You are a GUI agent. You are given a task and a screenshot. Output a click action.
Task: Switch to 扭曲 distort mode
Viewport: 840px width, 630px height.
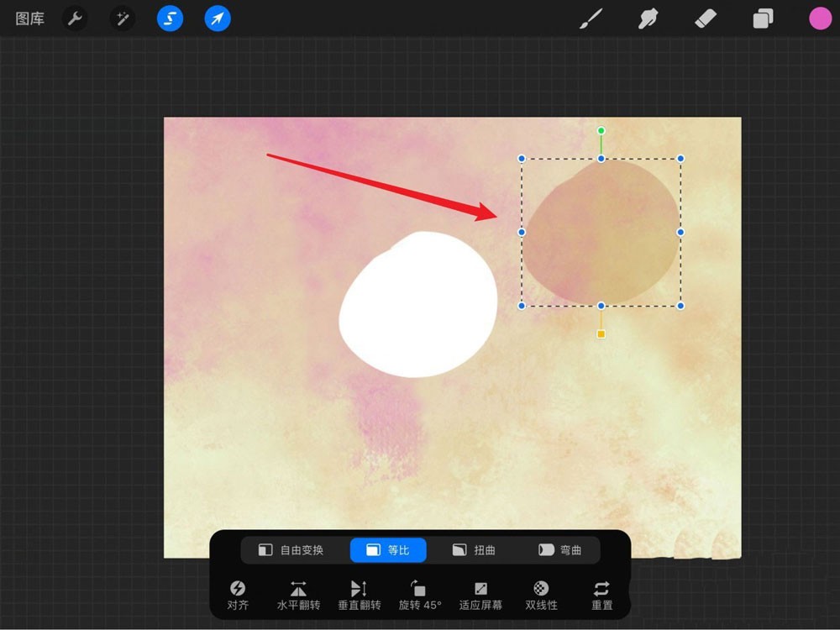pyautogui.click(x=474, y=550)
